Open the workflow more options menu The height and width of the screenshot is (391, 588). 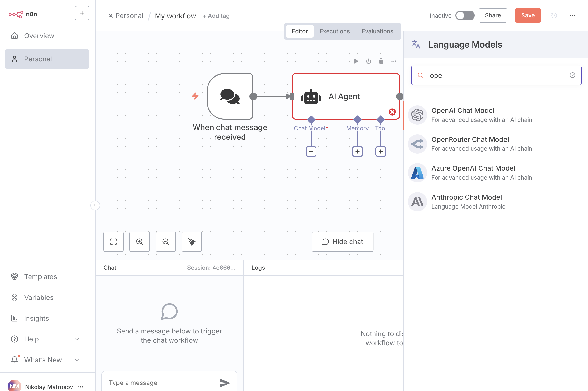coord(572,15)
